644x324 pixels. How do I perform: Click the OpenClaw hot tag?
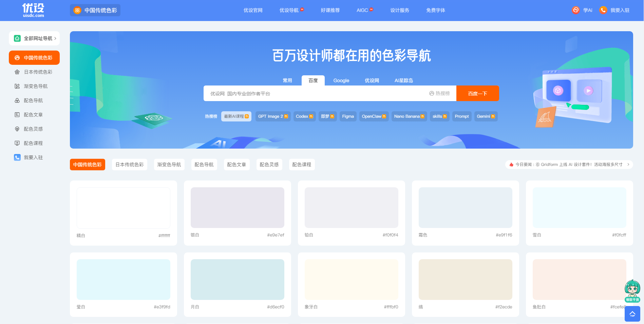click(x=374, y=116)
